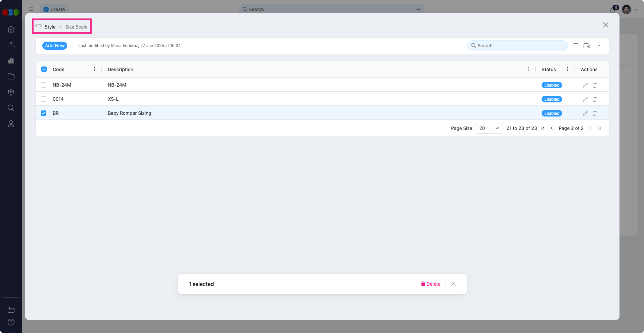Open the Code column options menu
This screenshot has height=333, width=644.
(94, 69)
